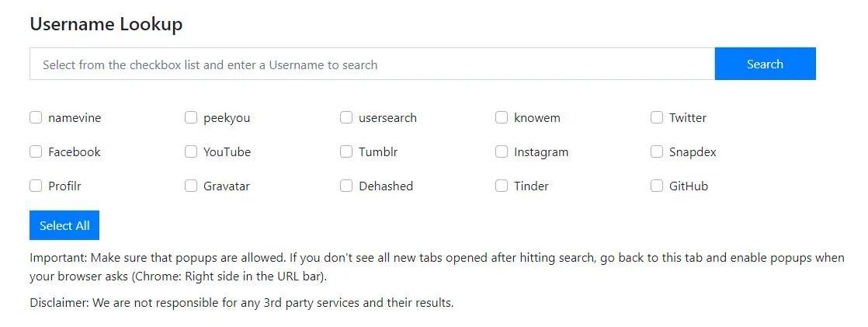
Task: Select the Instagram checkbox
Action: 502,152
